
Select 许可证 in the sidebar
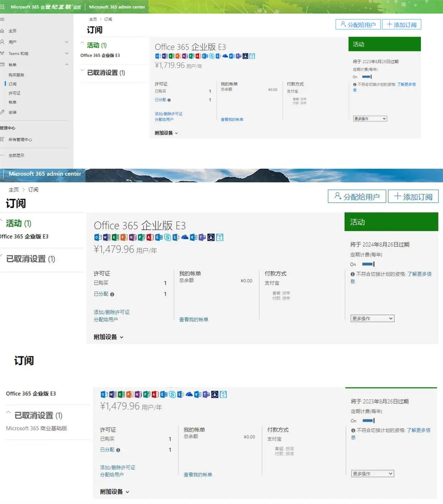(x=15, y=93)
